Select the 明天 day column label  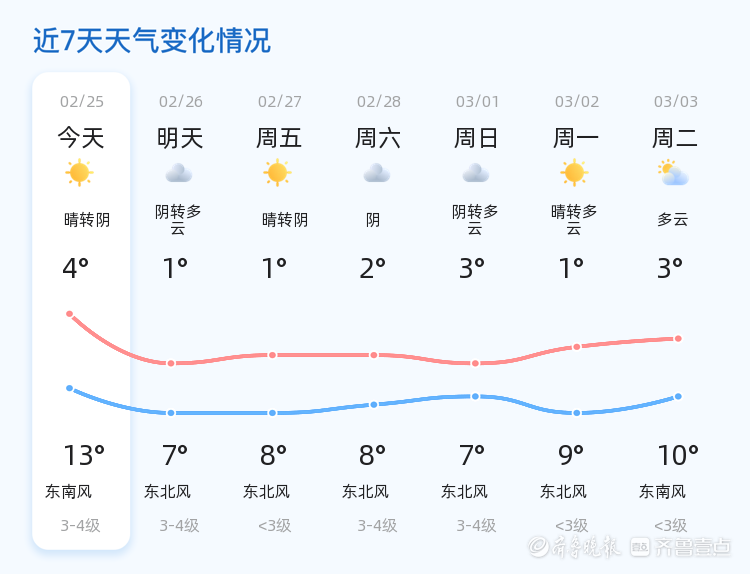[x=180, y=138]
